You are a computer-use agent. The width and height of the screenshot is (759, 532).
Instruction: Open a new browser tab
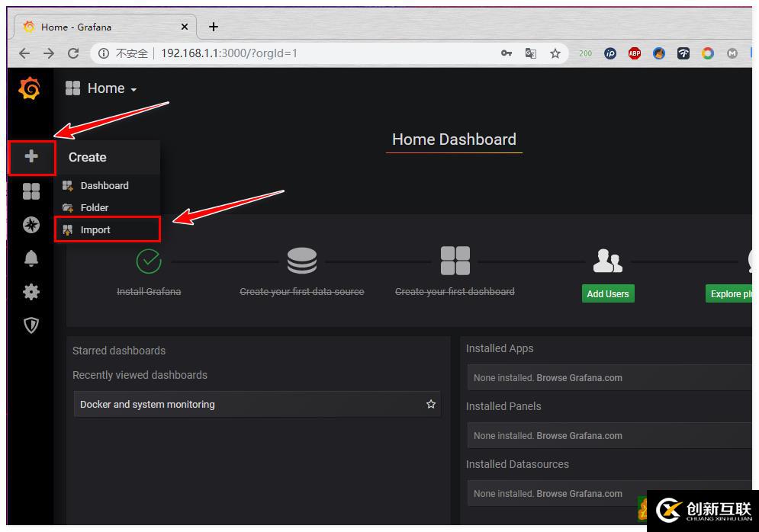(214, 27)
